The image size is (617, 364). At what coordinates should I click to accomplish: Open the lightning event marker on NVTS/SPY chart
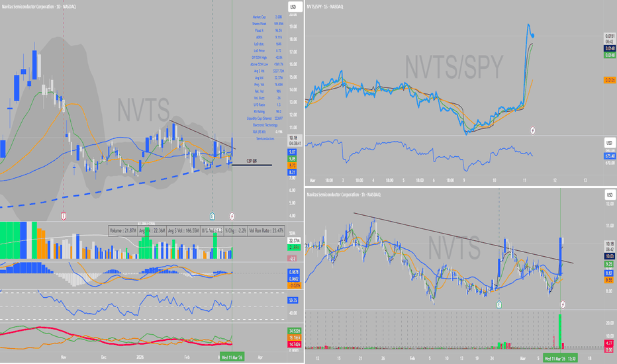pos(533,130)
